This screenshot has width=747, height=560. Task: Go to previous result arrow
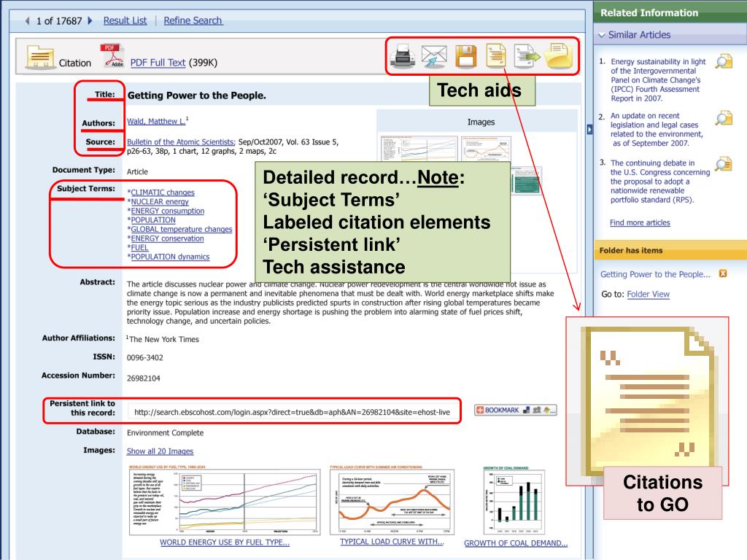[x=27, y=20]
